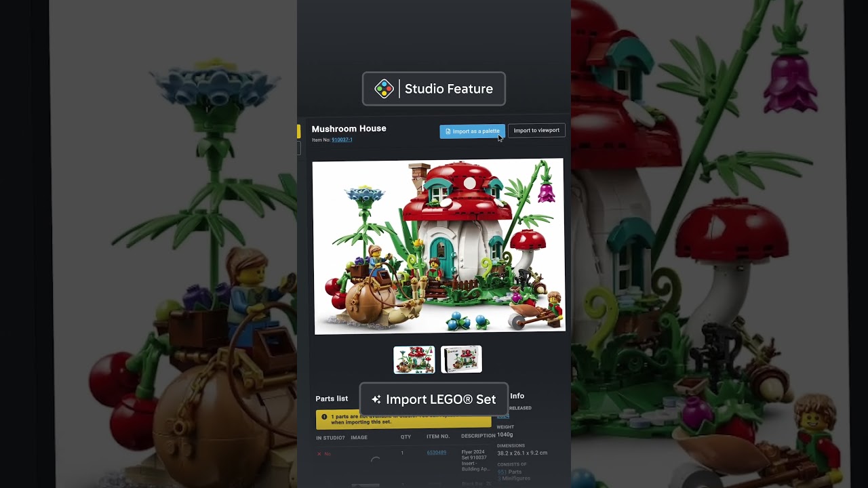Click the IN STUDIO? column header
Screen dimensions: 868x488
(330, 437)
